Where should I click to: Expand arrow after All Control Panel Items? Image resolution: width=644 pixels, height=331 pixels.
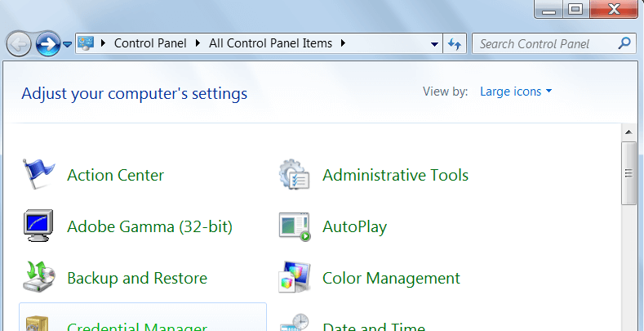click(x=344, y=42)
